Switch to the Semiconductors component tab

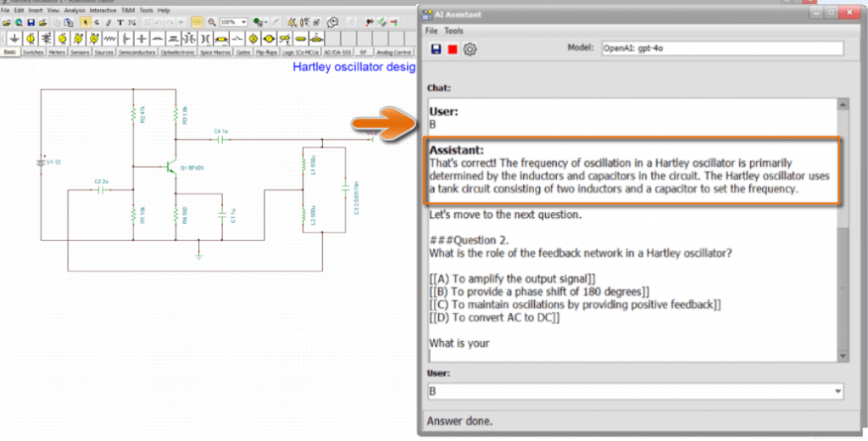136,52
